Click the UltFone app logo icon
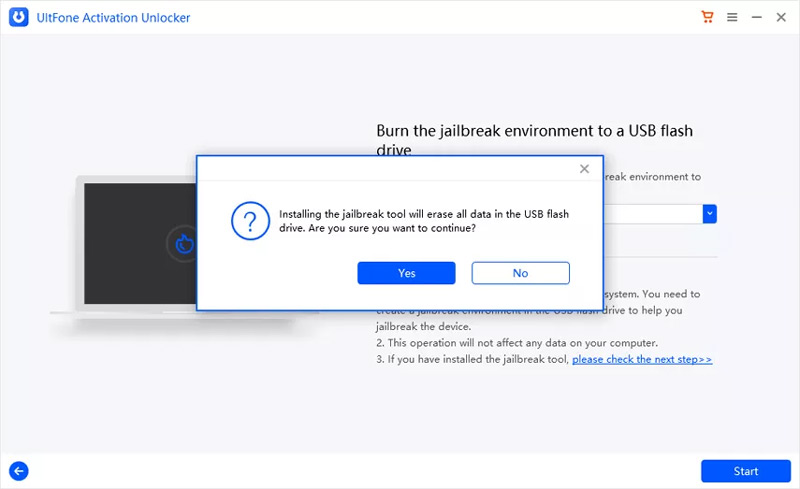The width and height of the screenshot is (800, 489). [x=20, y=17]
